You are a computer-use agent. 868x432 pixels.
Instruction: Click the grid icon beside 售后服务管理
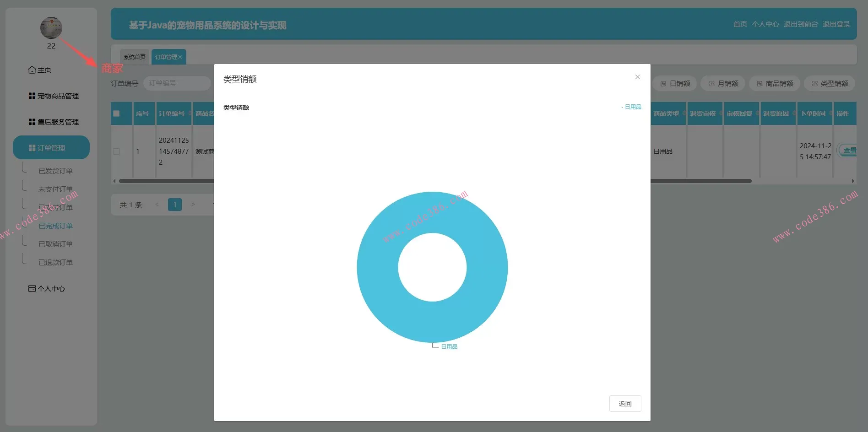(32, 122)
